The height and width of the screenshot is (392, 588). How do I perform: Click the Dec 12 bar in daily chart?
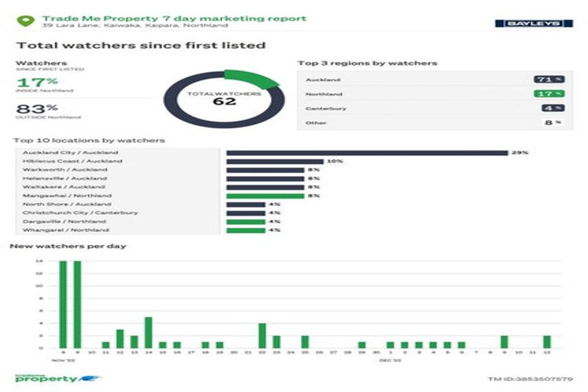coord(547,341)
